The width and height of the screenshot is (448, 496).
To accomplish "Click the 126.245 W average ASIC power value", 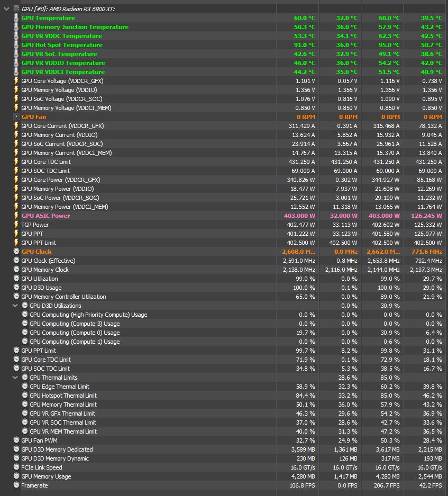I will (x=426, y=216).
